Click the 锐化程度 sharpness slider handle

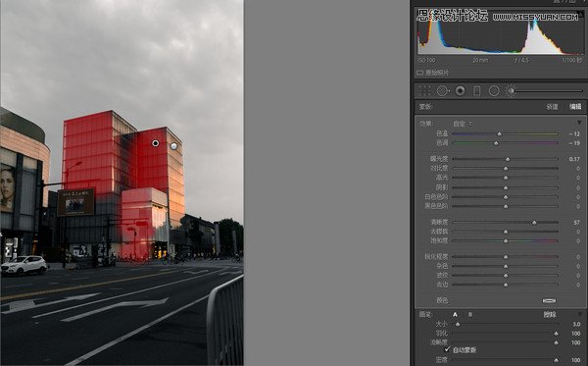tap(506, 257)
